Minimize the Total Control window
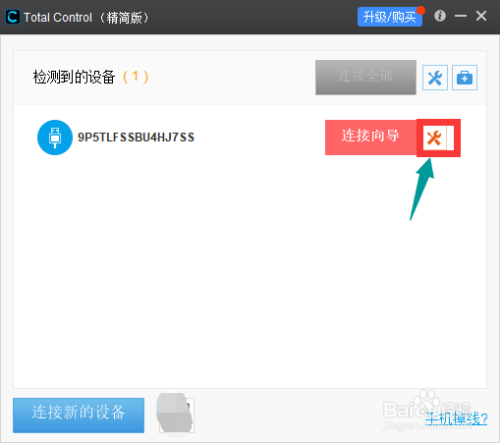The width and height of the screenshot is (500, 443). pos(461,16)
